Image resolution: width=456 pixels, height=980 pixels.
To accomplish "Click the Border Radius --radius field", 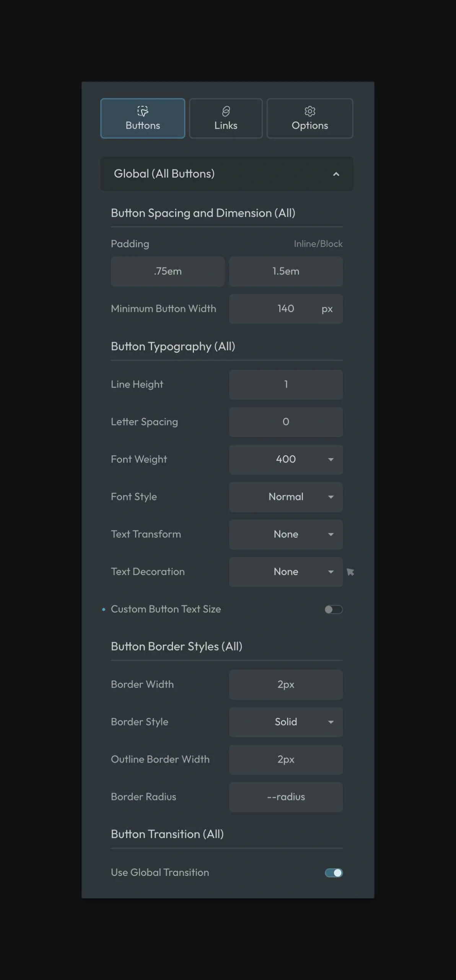I will 286,797.
